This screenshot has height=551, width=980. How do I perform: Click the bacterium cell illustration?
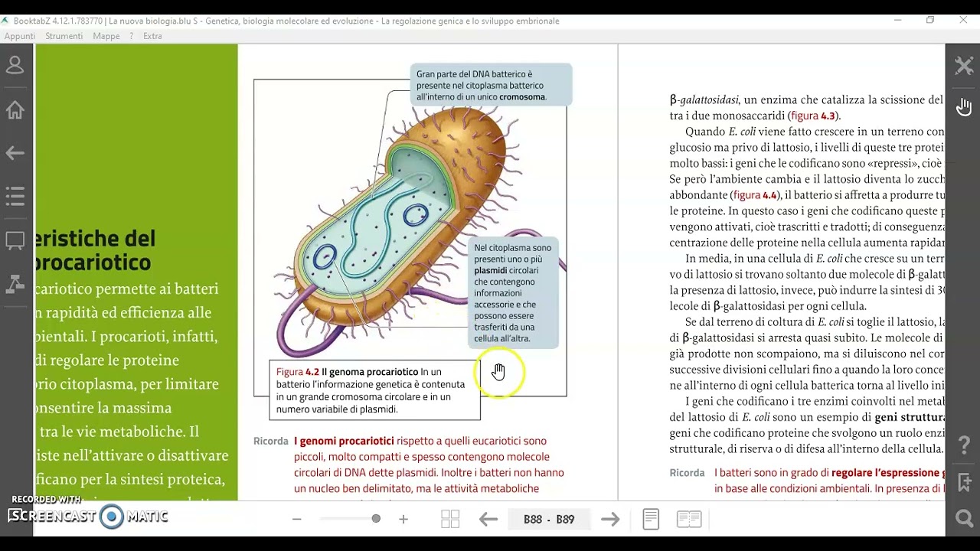tap(400, 230)
